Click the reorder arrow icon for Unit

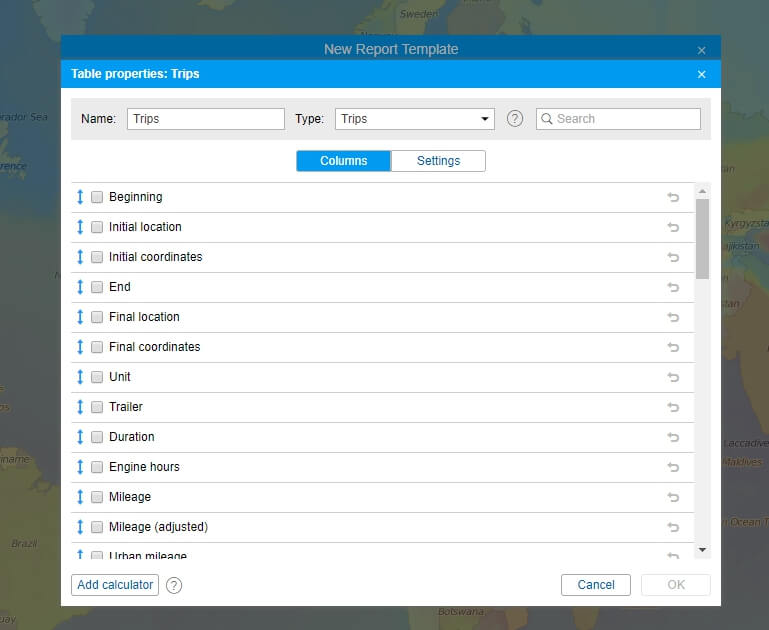coord(80,377)
